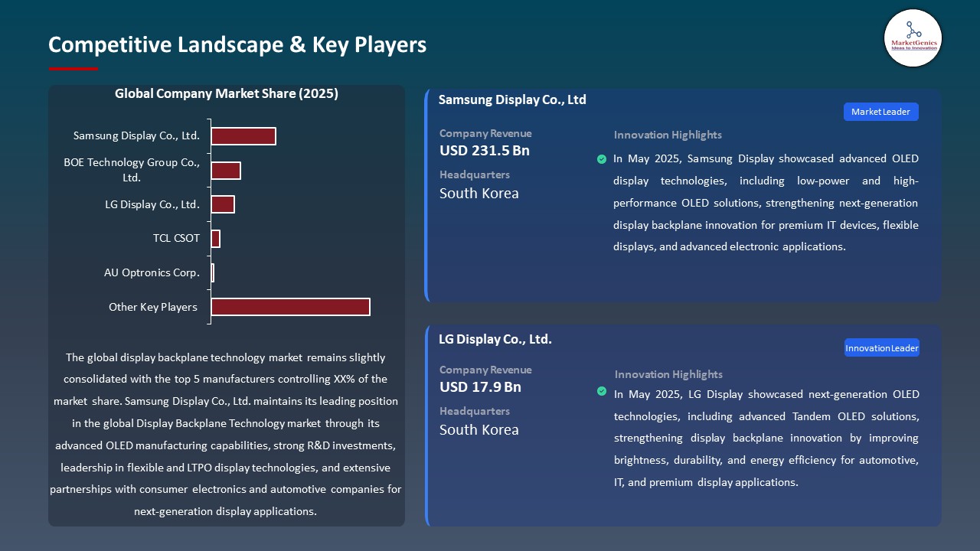Click Headquarters label in LG card
This screenshot has width=980, height=551.
[475, 411]
